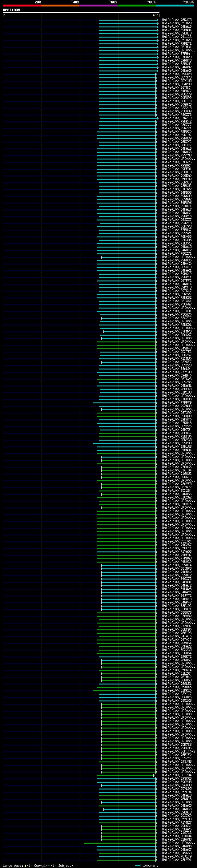Click UniRef100_A9NZK1 label

[x=177, y=128]
